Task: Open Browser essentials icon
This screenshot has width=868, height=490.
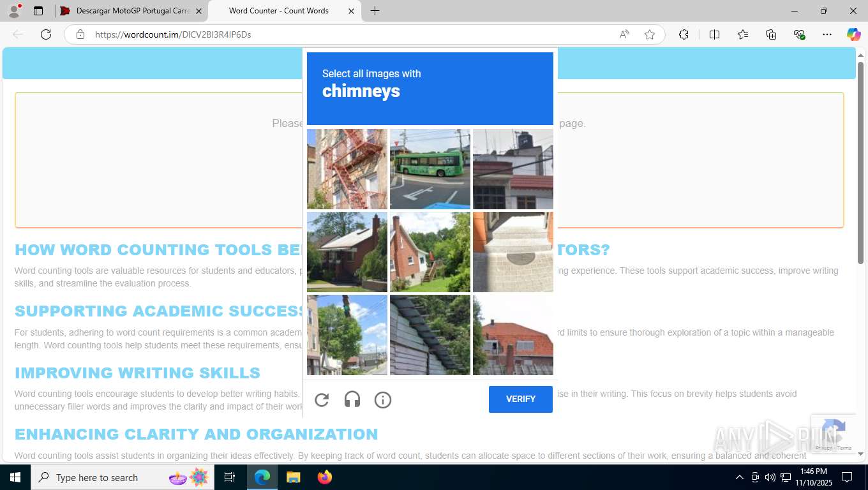Action: 799,34
